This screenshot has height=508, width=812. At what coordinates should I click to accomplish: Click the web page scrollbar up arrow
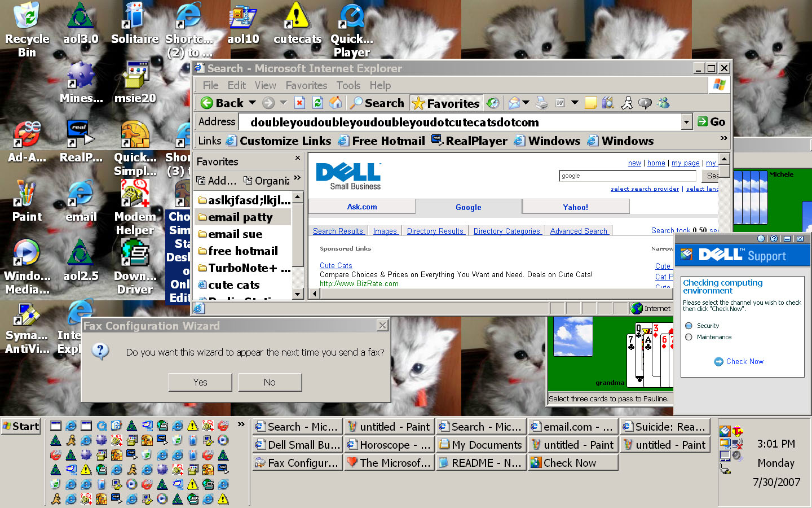pos(725,159)
